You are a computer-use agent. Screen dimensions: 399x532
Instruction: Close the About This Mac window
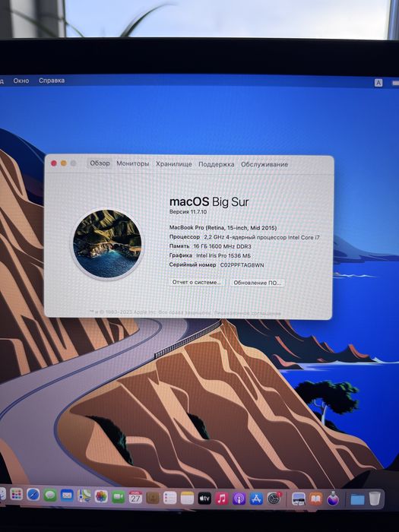[54, 163]
